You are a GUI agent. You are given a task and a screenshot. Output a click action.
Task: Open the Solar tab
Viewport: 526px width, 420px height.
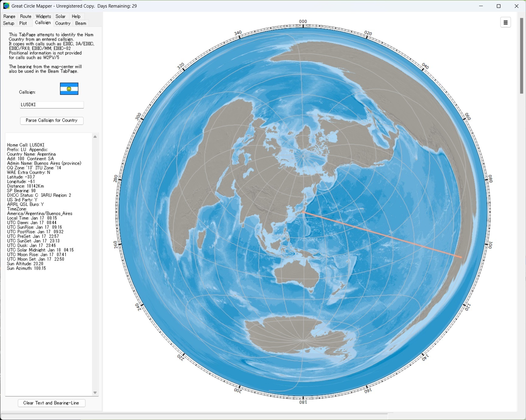pos(60,16)
